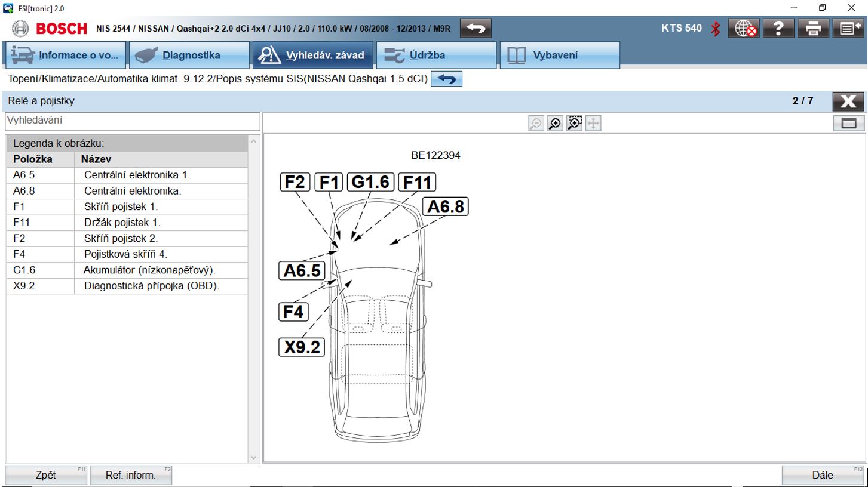Select the A6.8 Centrální elektronika row

coord(127,191)
